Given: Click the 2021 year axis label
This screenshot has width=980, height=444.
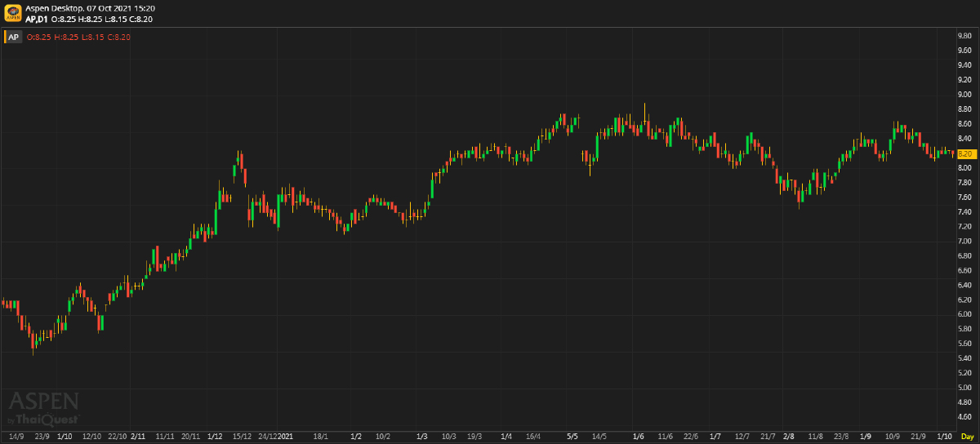Looking at the screenshot, I should click(285, 437).
